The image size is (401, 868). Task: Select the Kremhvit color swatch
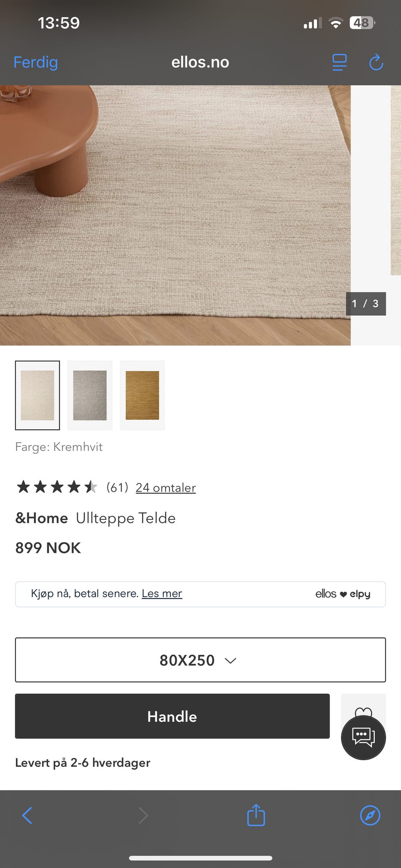[x=38, y=395]
